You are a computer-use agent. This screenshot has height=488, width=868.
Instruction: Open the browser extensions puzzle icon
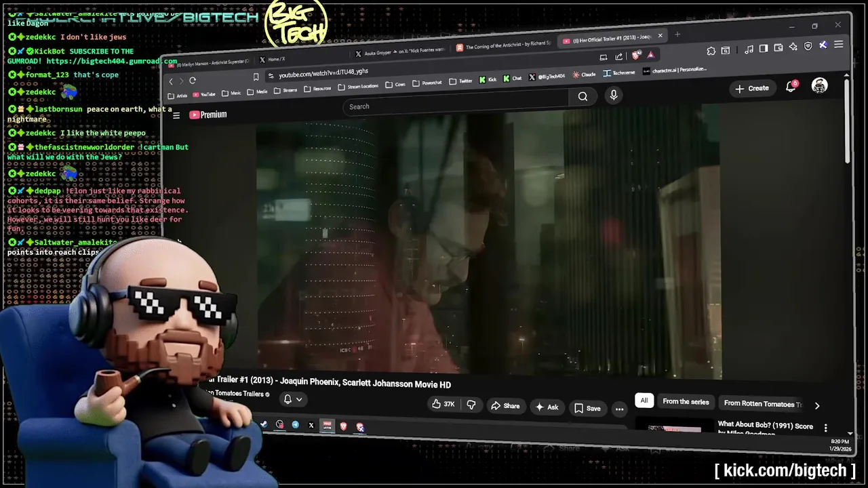tap(711, 51)
